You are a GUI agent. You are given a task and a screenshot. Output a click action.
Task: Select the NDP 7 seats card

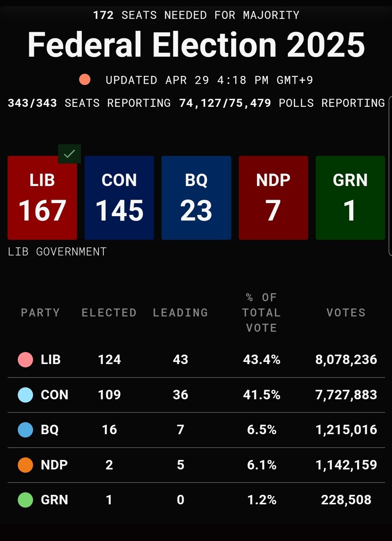(x=273, y=198)
